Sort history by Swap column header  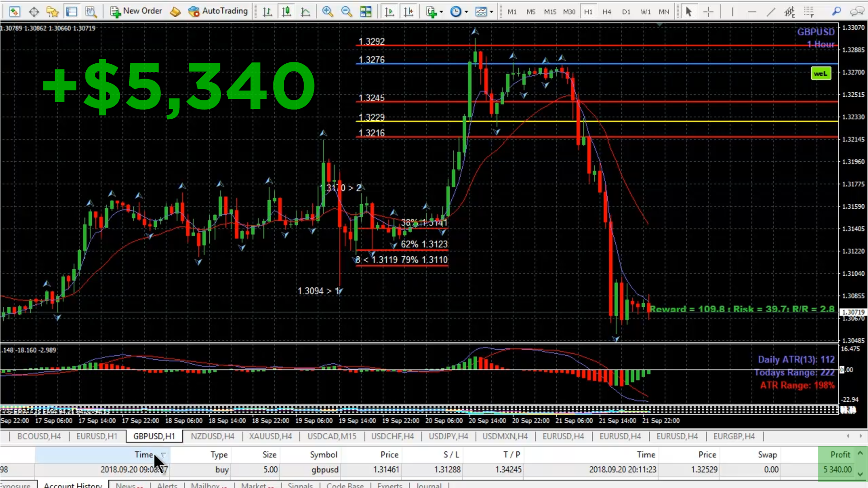[x=767, y=455]
